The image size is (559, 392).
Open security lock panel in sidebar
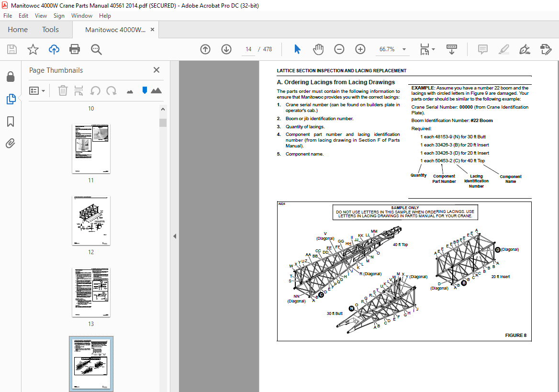(x=11, y=76)
